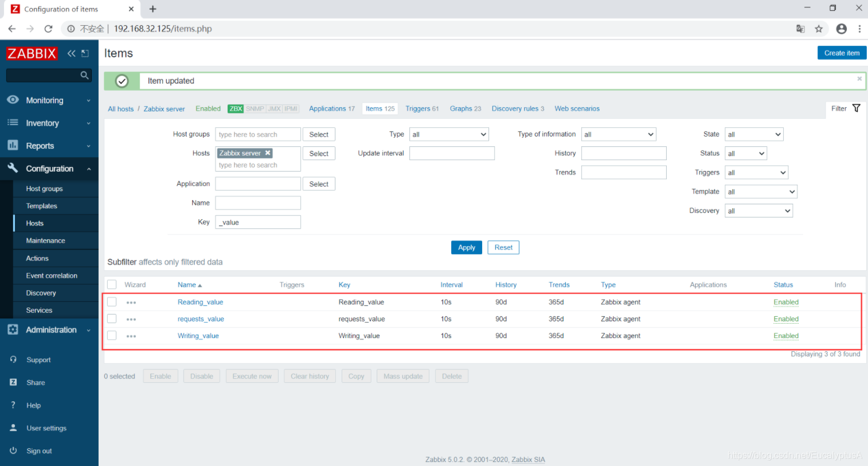Viewport: 868px width, 466px height.
Task: Open the Type of information dropdown
Action: point(619,134)
